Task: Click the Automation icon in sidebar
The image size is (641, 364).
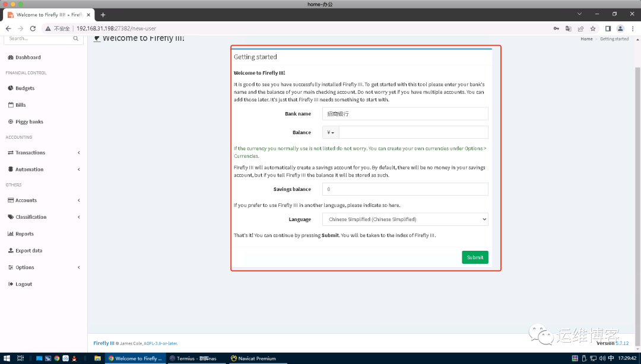Action: point(11,170)
